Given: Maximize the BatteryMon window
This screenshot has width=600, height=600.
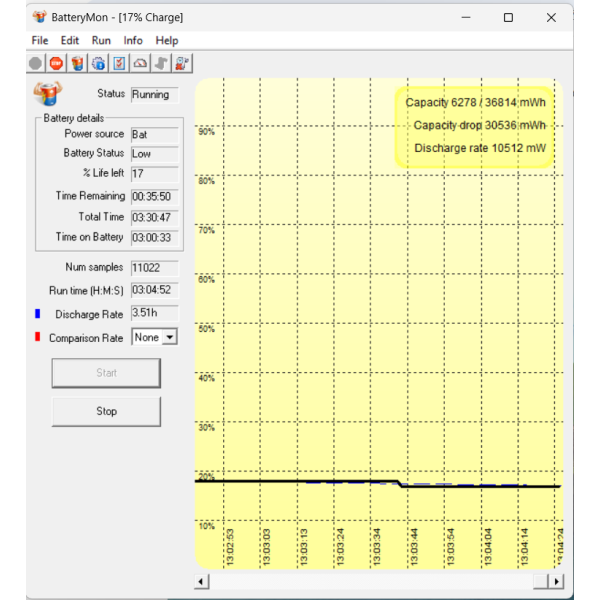Looking at the screenshot, I should pyautogui.click(x=508, y=18).
